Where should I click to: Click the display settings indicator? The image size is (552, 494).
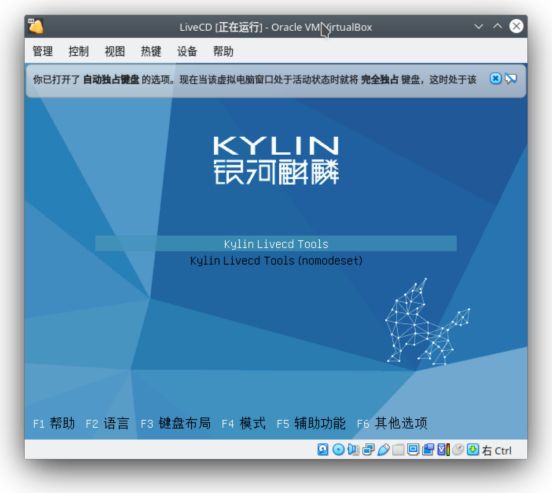point(413,450)
